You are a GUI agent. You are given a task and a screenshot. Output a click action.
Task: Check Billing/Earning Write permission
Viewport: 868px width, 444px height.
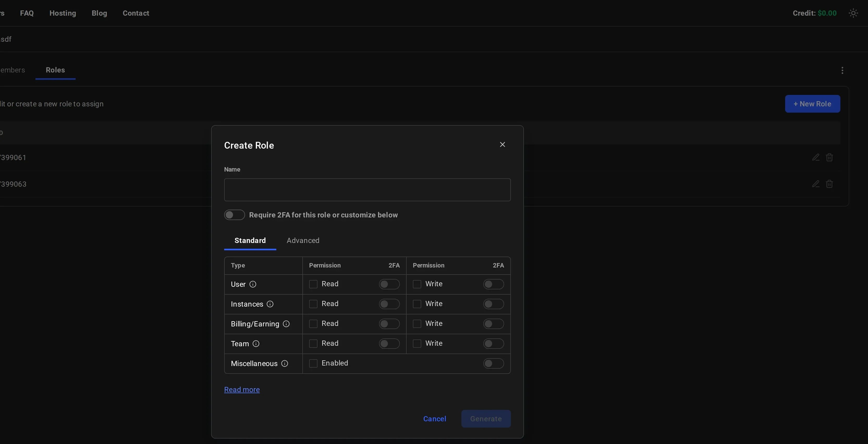coord(417,324)
